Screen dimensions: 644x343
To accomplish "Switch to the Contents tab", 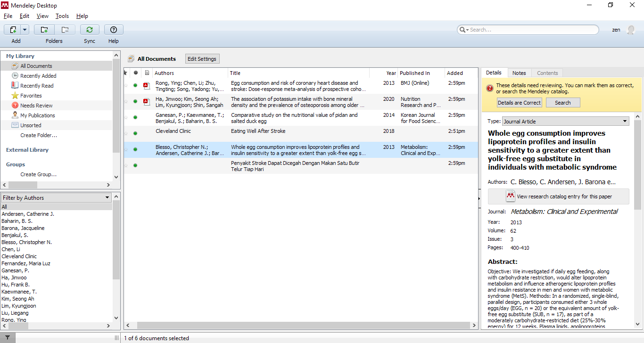I will click(x=547, y=73).
